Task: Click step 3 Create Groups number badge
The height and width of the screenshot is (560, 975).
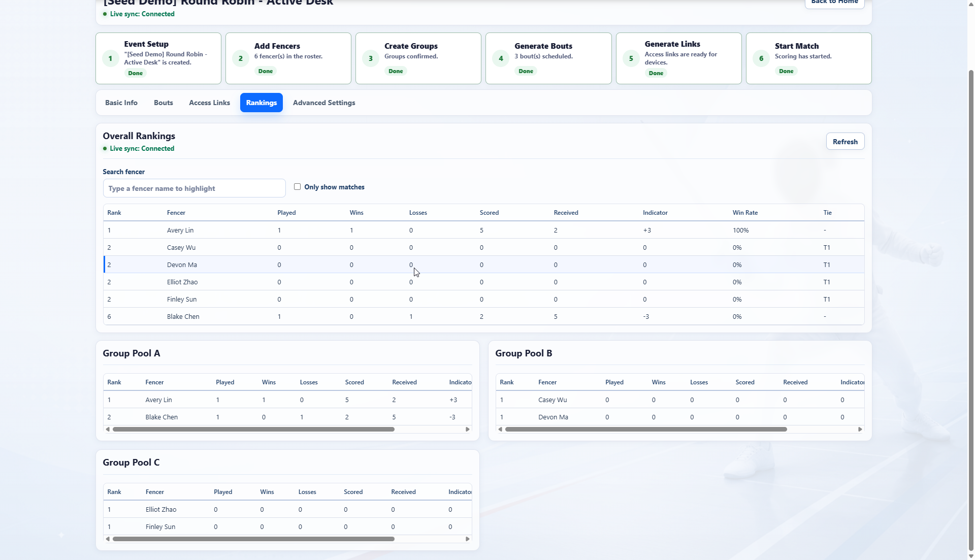Action: pyautogui.click(x=371, y=58)
